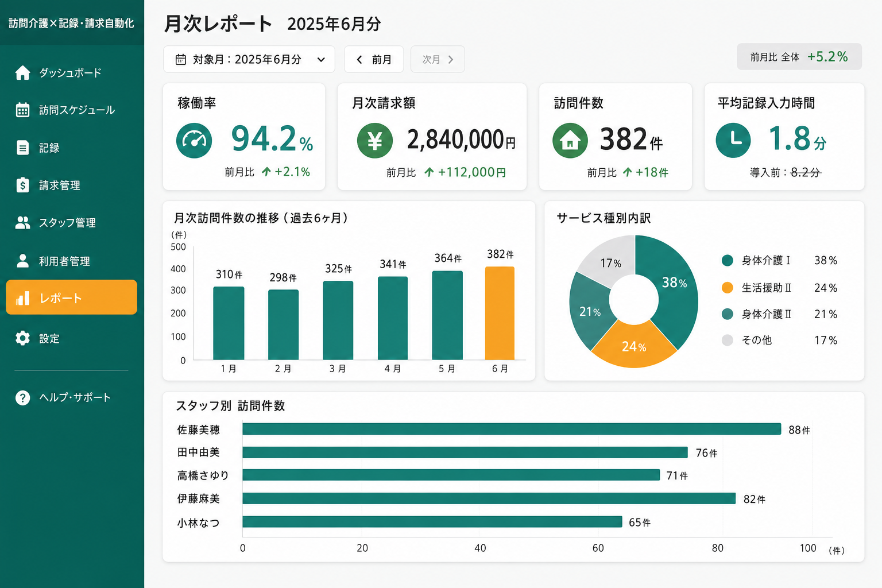
Task: Click the 請求管理 invoice icon
Action: 22,185
